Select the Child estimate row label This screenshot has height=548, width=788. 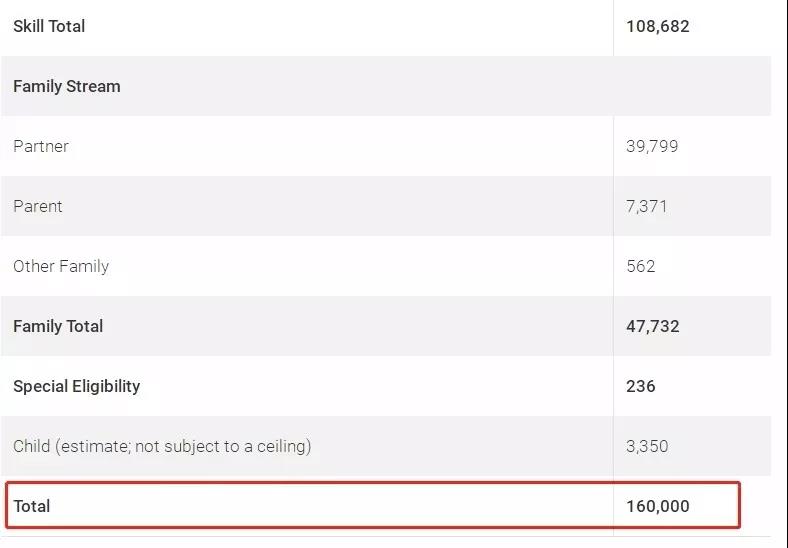[x=162, y=446]
